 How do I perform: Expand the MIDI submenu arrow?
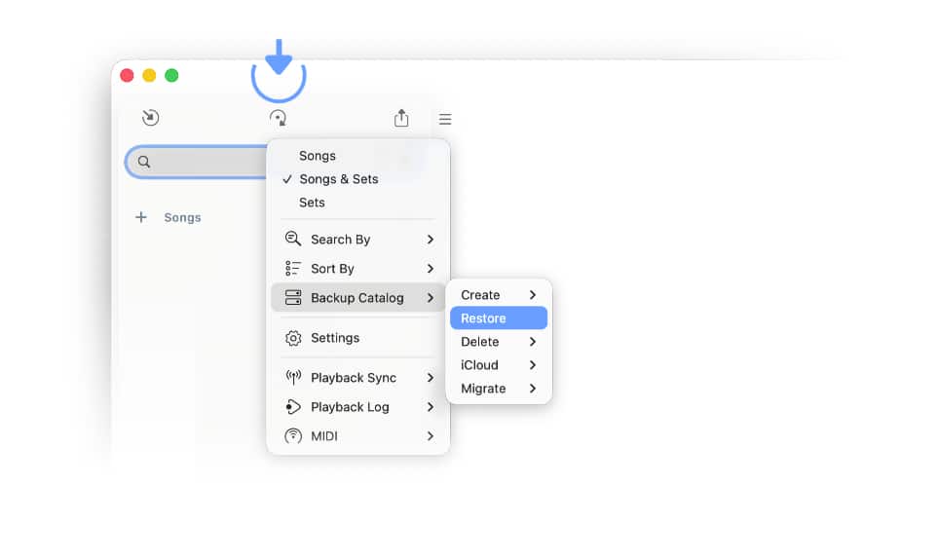tap(431, 436)
